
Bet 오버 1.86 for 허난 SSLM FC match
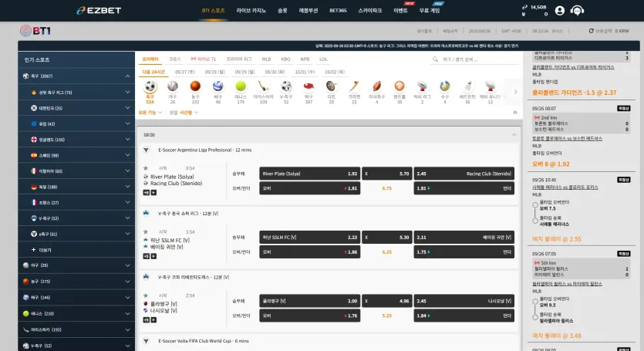tap(310, 252)
